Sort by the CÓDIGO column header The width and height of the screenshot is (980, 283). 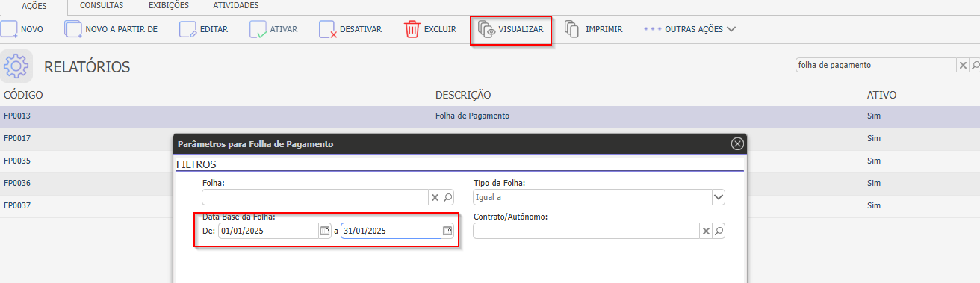click(23, 95)
